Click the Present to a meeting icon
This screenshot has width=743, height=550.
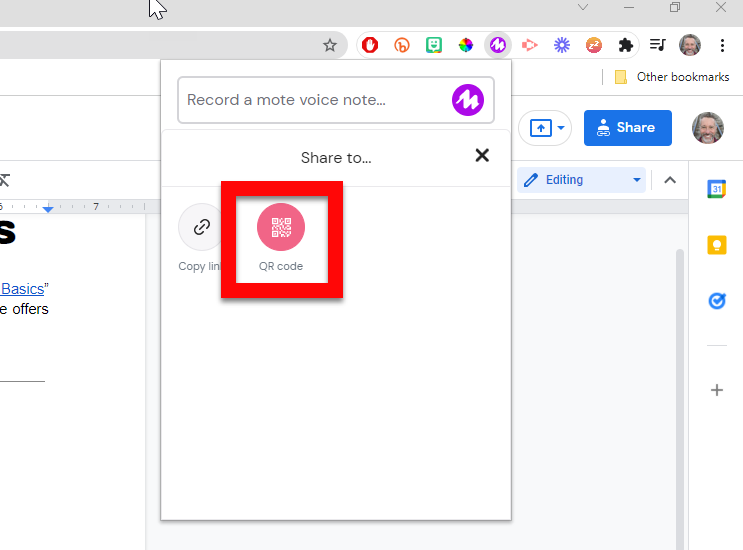click(541, 128)
